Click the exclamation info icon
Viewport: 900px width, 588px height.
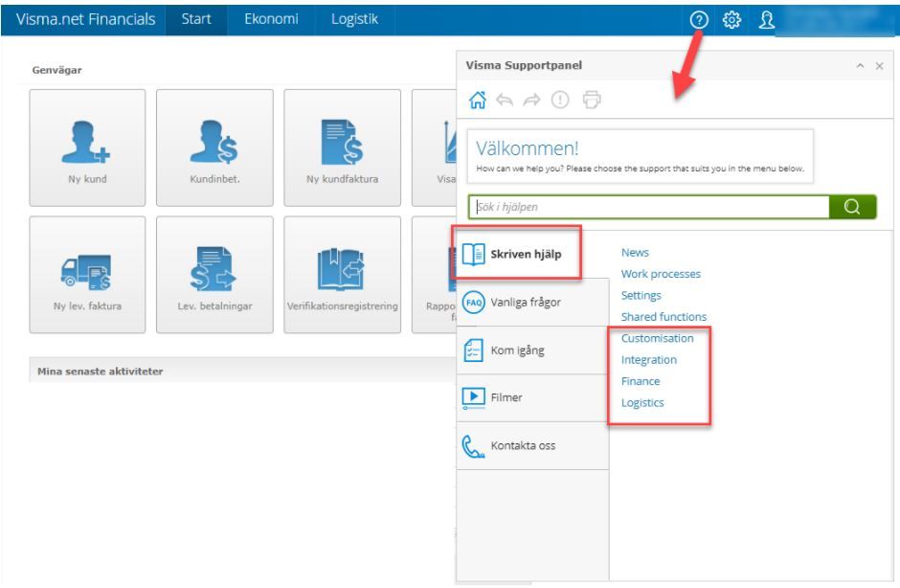pos(560,100)
